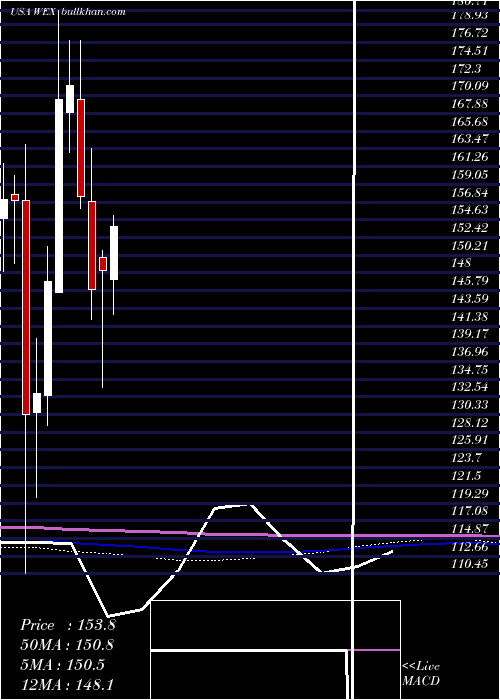
Task: Click the 'Price : 153.8' readout
Action: pos(68,625)
